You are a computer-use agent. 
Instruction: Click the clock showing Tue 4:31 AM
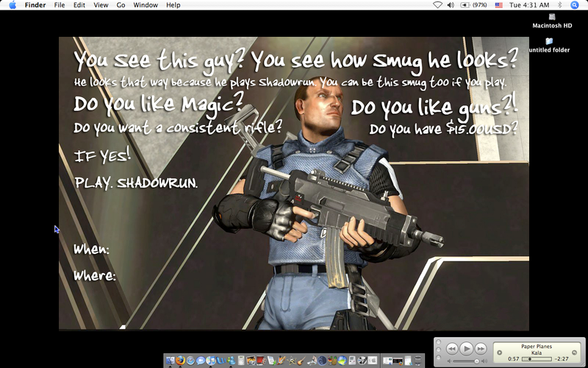click(529, 5)
